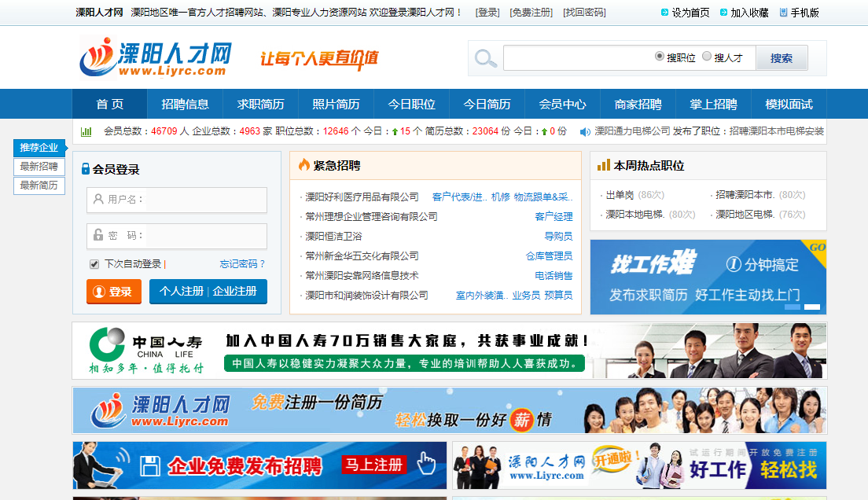The height and width of the screenshot is (500, 868).
Task: Click the 设为首页 icon link
Action: point(685,12)
